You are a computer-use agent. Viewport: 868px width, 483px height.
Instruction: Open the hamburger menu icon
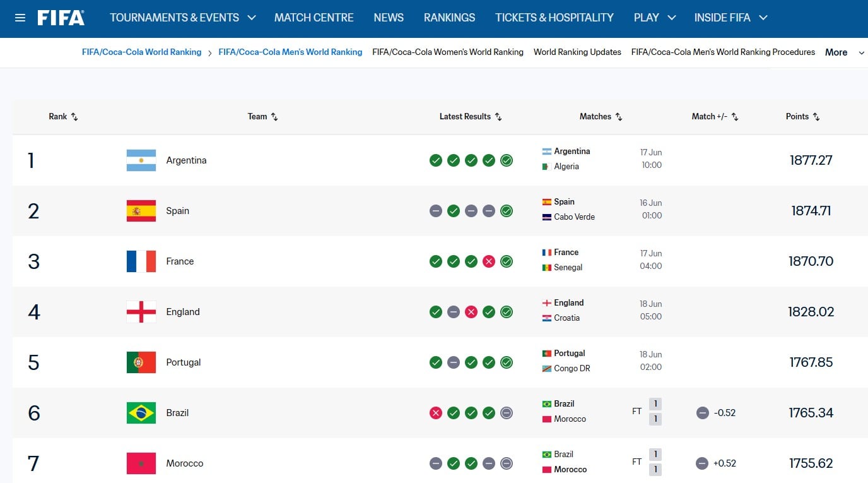tap(20, 18)
